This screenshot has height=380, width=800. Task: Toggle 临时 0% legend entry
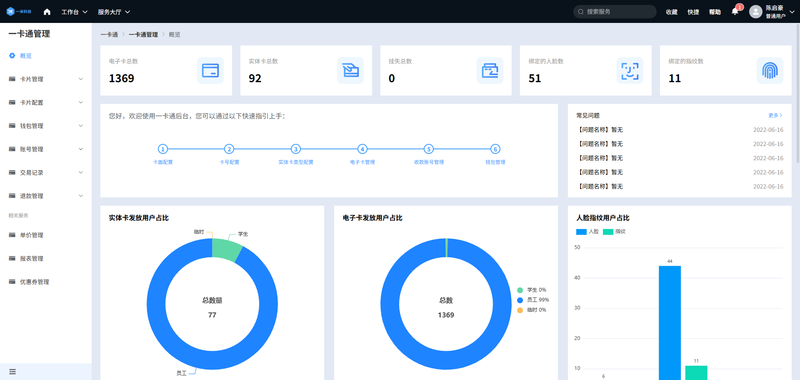click(531, 310)
